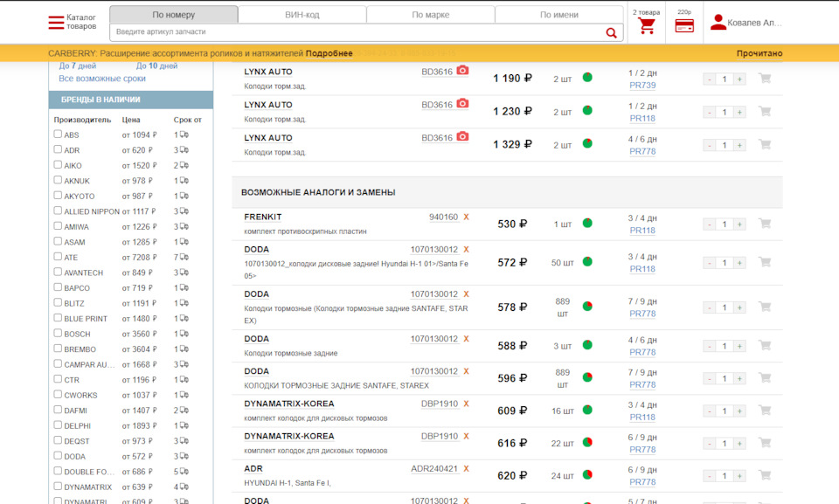Add LYNX AUTO 1 329 ₽ to cart
The width and height of the screenshot is (839, 504).
(x=765, y=144)
